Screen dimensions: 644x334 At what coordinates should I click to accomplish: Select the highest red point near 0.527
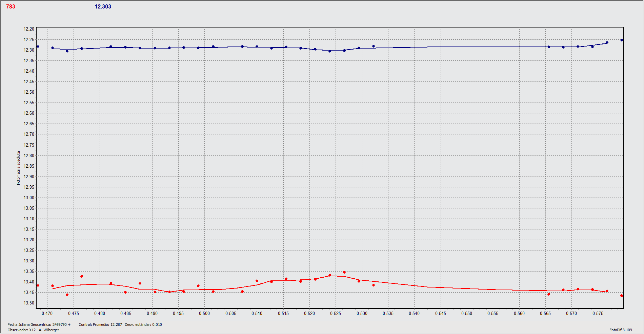344,272
